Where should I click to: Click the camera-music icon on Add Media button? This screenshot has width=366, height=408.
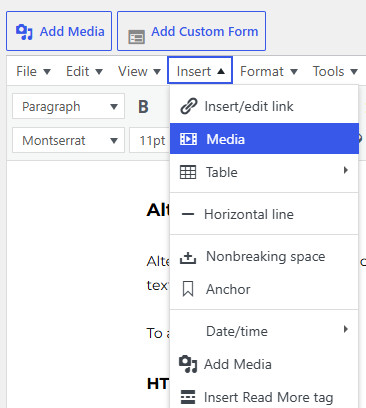pyautogui.click(x=24, y=32)
